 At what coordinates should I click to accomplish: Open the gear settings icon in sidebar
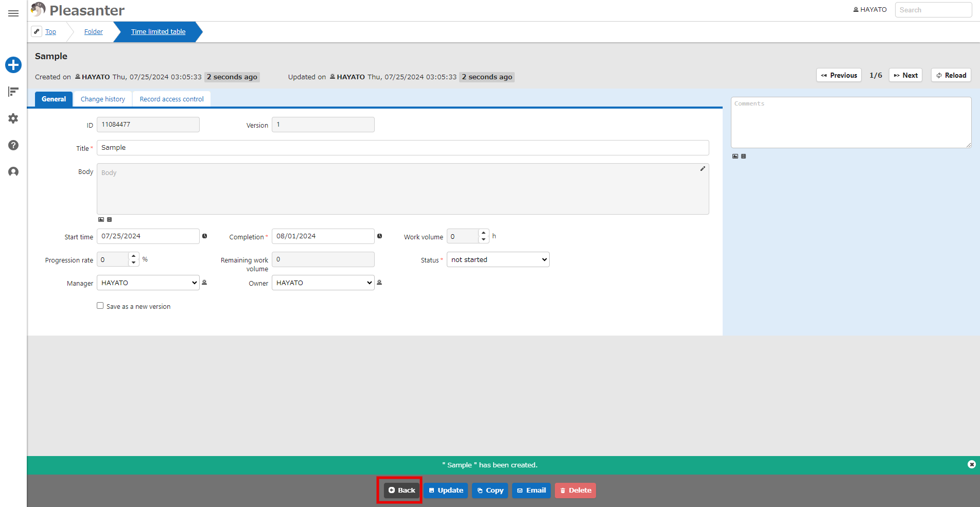[13, 118]
